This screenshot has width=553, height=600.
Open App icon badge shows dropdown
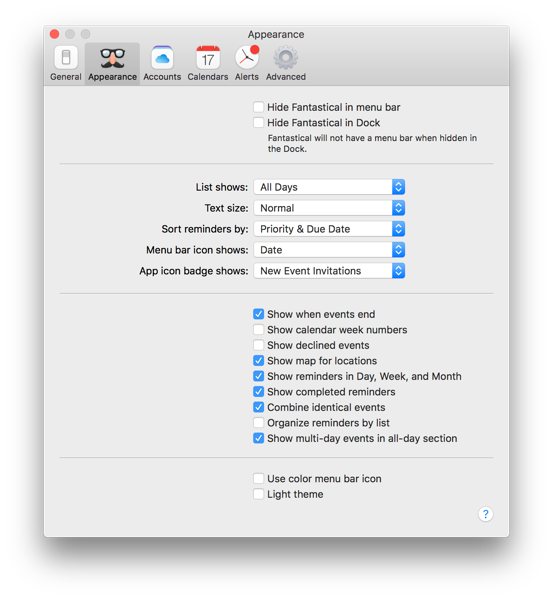(x=329, y=271)
